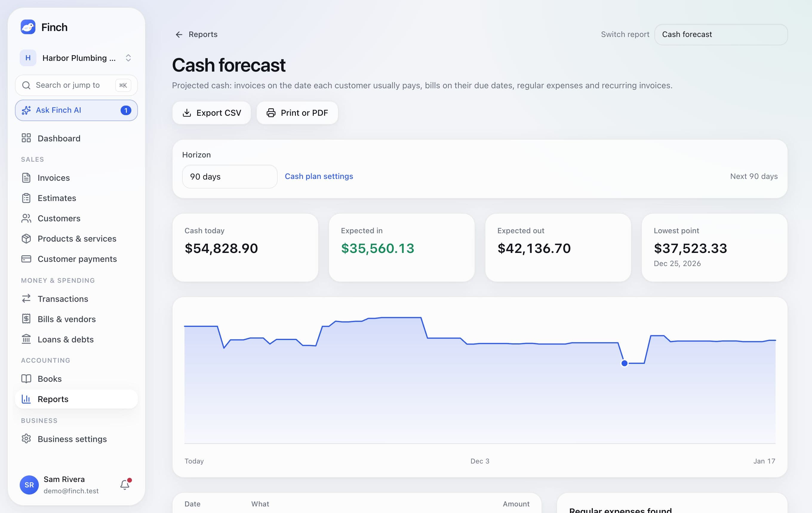Viewport: 812px width, 513px height.
Task: Click the Loans & debts bank icon
Action: pos(26,339)
